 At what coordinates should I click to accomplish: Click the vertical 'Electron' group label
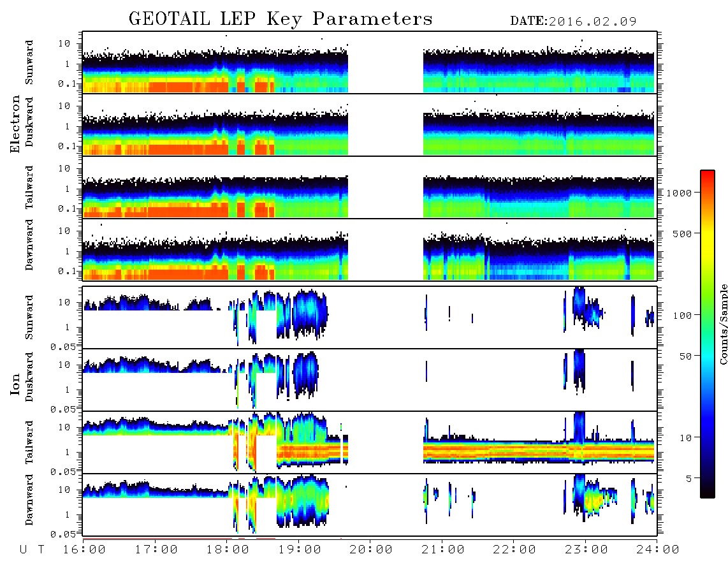pyautogui.click(x=15, y=124)
